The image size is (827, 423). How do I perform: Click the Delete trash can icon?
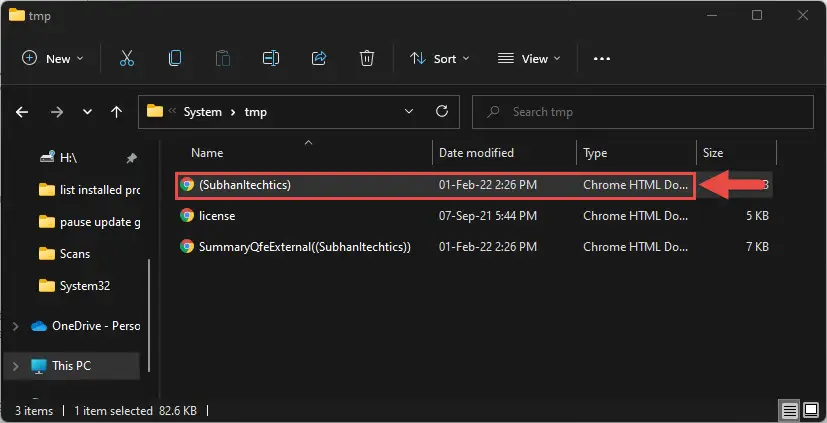coord(367,59)
